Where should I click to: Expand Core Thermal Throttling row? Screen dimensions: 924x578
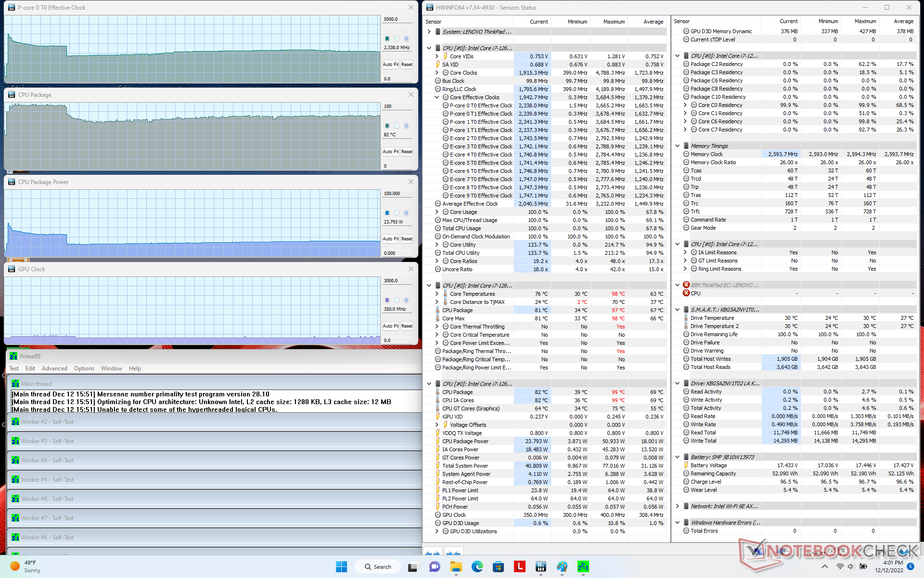[x=436, y=327]
